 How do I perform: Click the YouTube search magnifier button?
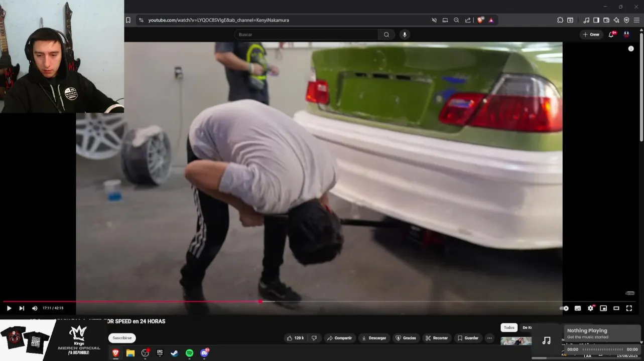(x=387, y=35)
